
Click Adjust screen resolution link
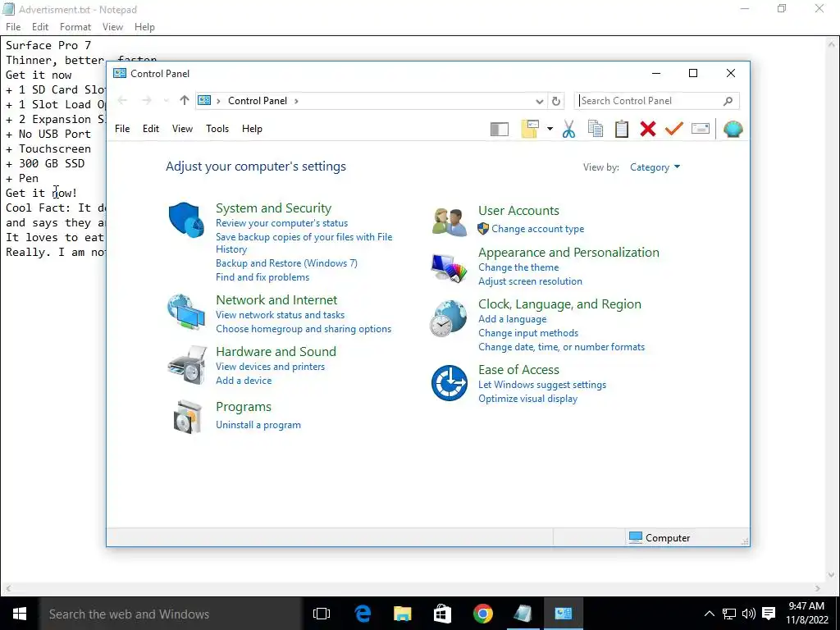[x=530, y=281]
